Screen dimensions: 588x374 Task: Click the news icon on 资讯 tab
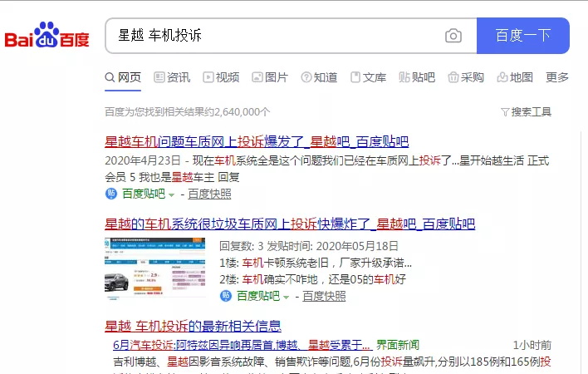click(159, 77)
